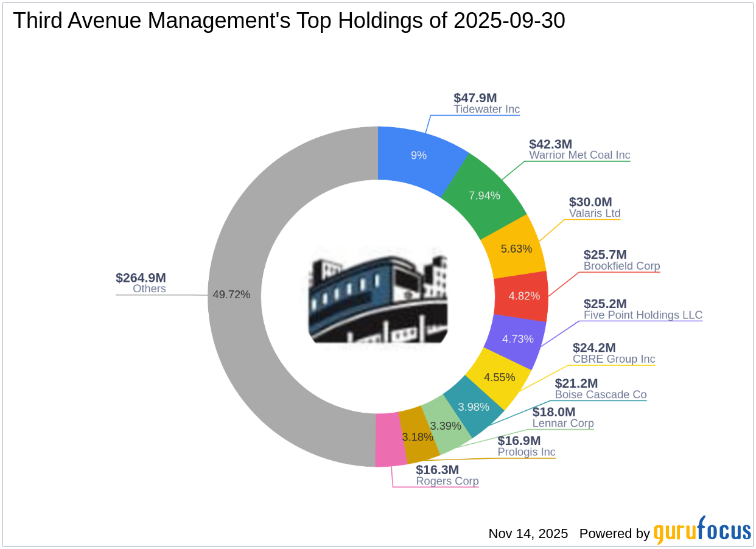Toggle the Tidewater Inc legend label

point(486,110)
